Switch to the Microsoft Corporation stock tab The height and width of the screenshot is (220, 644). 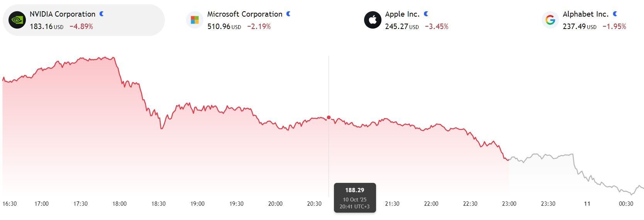pyautogui.click(x=244, y=14)
